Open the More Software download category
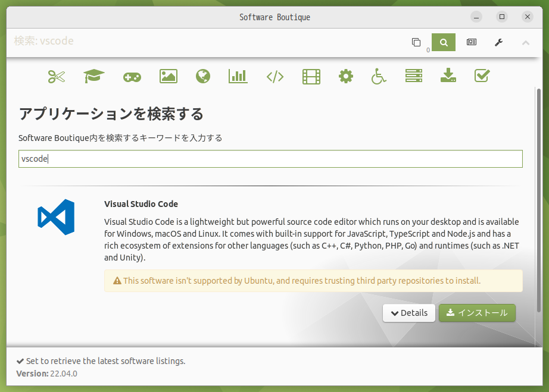The image size is (549, 392). tap(448, 75)
